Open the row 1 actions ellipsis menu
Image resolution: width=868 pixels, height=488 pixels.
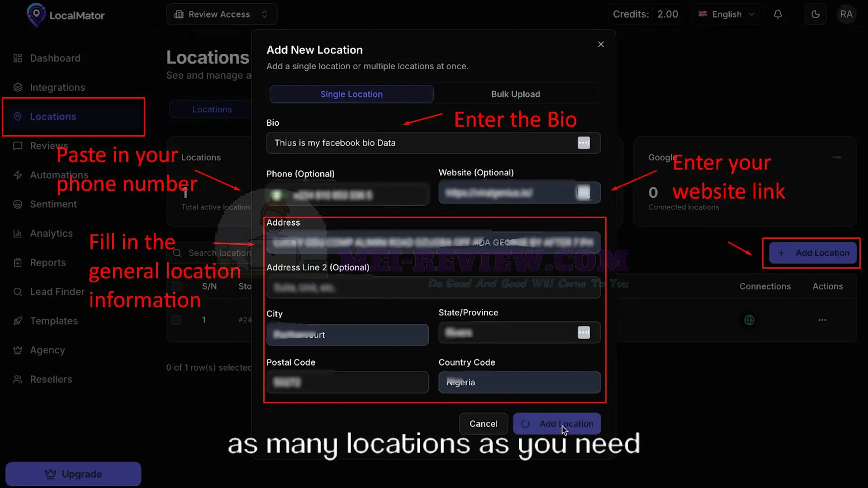(822, 320)
